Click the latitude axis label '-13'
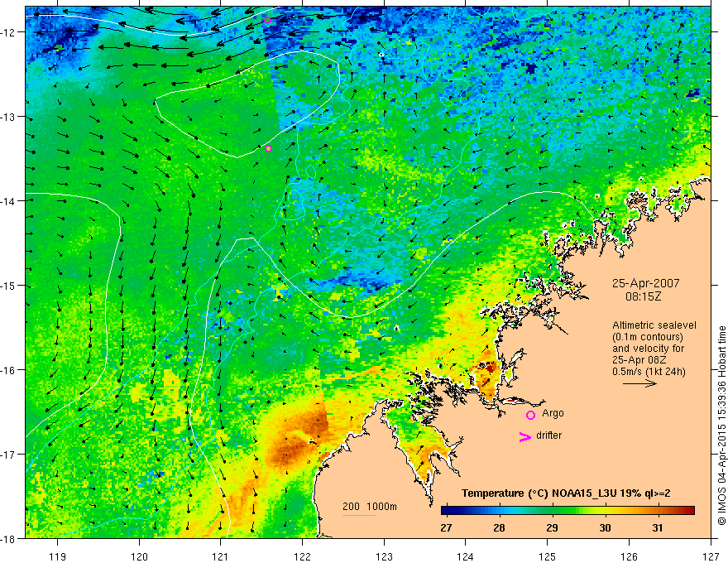This screenshot has height=563, width=728. pyautogui.click(x=8, y=117)
